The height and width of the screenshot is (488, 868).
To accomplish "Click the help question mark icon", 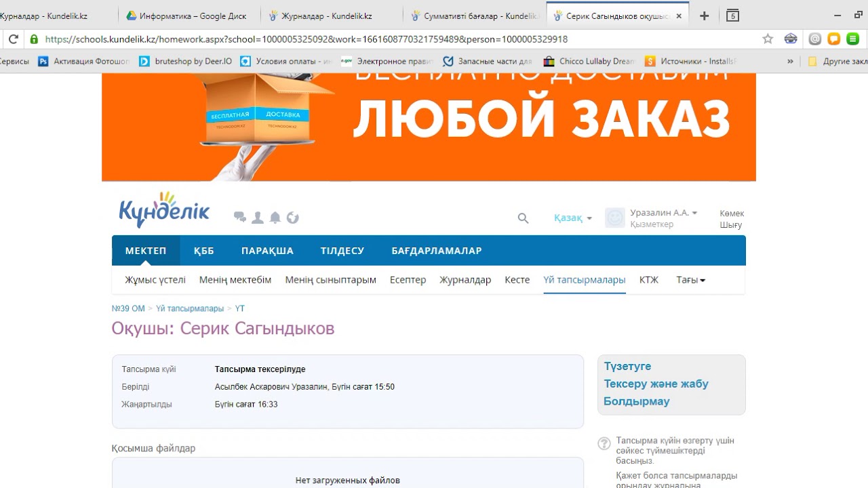I will (604, 444).
